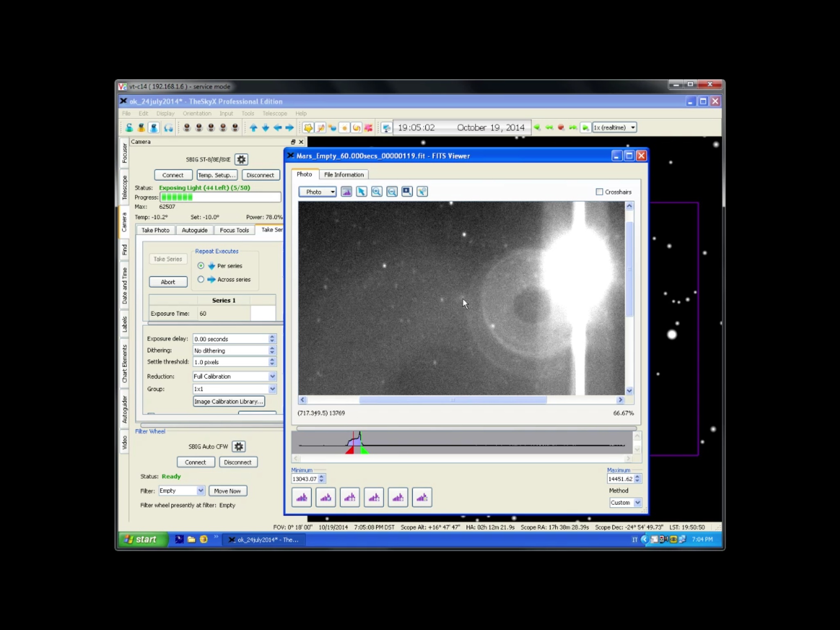Expand the Filter Empty dropdown
The image size is (840, 630).
click(x=200, y=491)
